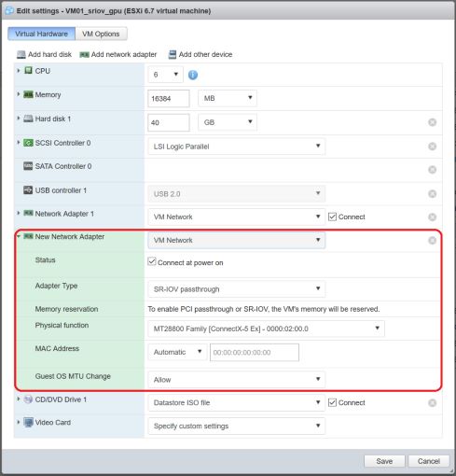Screen dimensions: 456x476
Task: Open the disabled USB 2.0 dropdown
Action: tap(237, 194)
